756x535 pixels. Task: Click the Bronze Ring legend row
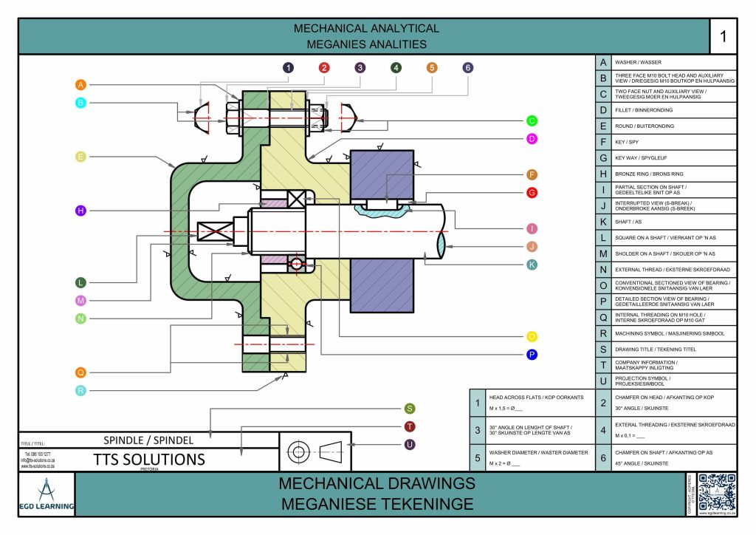667,174
